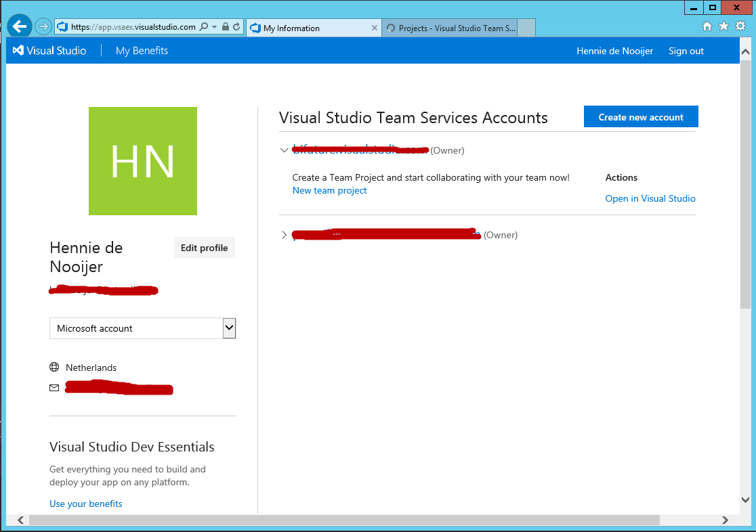Screen dimensions: 756x532
Task: Switch to the Projects browser tab
Action: coord(449,28)
